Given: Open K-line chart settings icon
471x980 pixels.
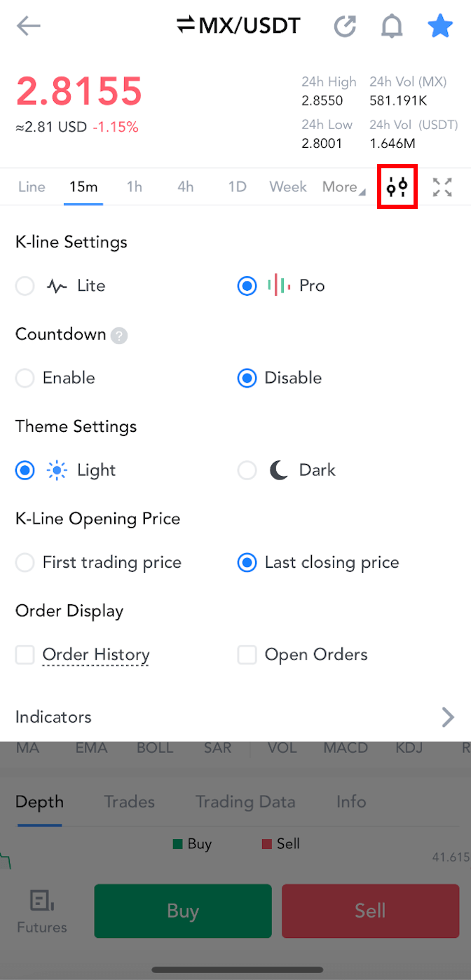Looking at the screenshot, I should (x=397, y=186).
